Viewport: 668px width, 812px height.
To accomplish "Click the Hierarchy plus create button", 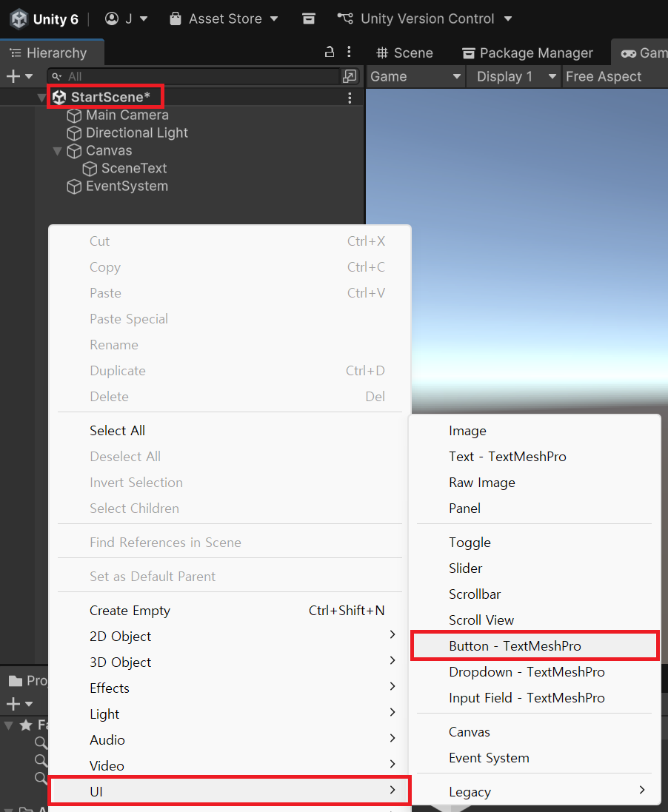I will (x=19, y=76).
